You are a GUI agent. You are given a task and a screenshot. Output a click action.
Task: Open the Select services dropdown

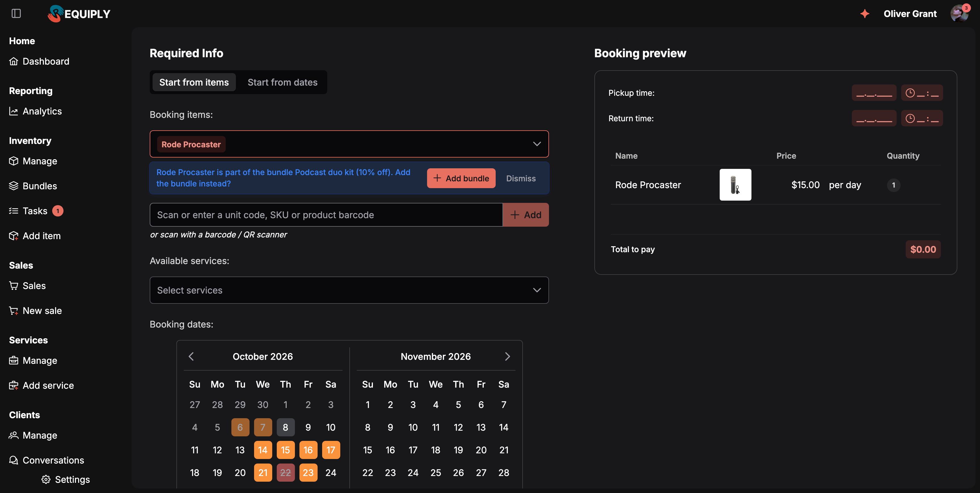[349, 290]
